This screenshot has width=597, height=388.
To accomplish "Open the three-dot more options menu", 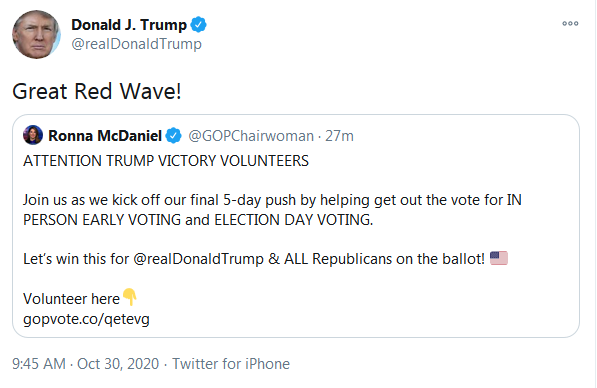I will 570,24.
